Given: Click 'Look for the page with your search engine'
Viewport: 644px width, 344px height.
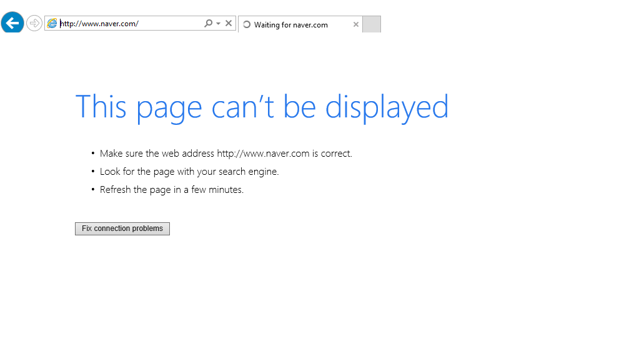Looking at the screenshot, I should pyautogui.click(x=189, y=172).
